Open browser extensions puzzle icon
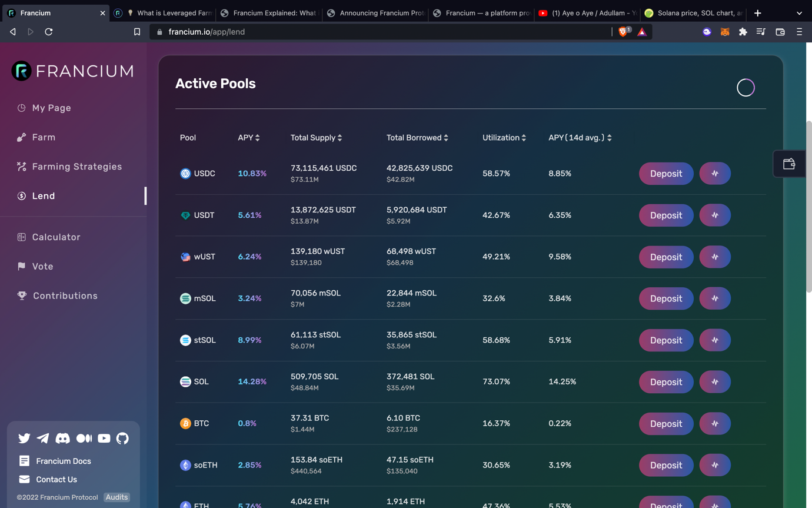The image size is (812, 508). 743,32
